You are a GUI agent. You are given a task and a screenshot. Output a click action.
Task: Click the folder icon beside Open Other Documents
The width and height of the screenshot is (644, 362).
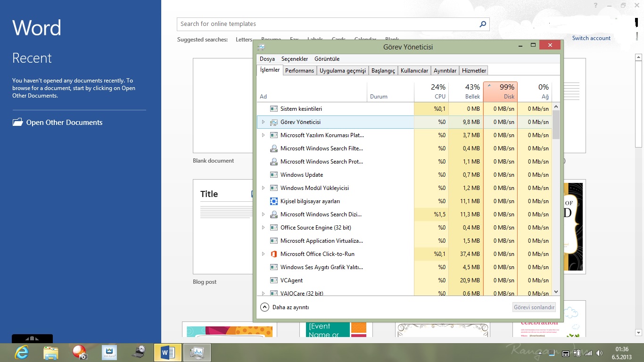(x=17, y=122)
